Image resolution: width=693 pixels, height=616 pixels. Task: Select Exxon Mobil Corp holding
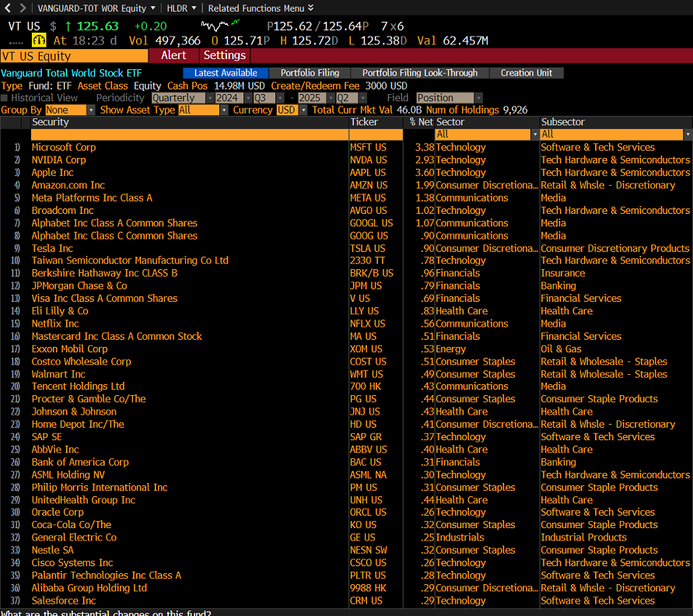pyautogui.click(x=69, y=349)
